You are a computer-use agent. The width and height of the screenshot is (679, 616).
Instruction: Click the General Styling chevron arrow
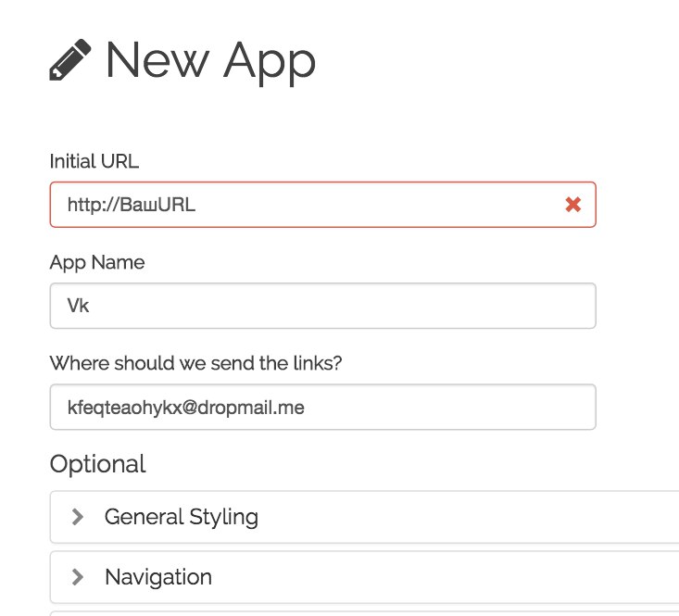(x=78, y=517)
